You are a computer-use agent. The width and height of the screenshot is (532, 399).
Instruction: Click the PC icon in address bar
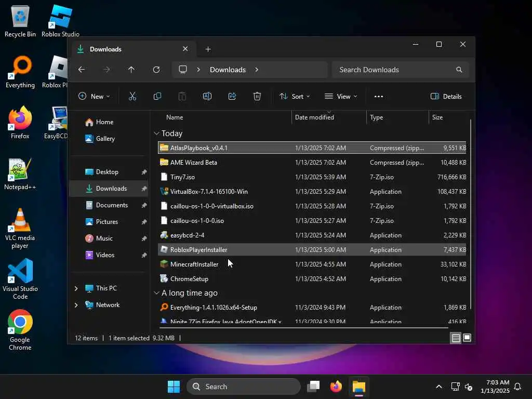(x=183, y=70)
